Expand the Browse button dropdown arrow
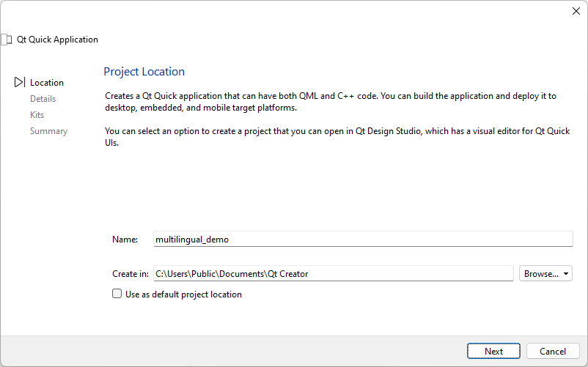Viewport: 588px width, 367px height. tap(566, 274)
